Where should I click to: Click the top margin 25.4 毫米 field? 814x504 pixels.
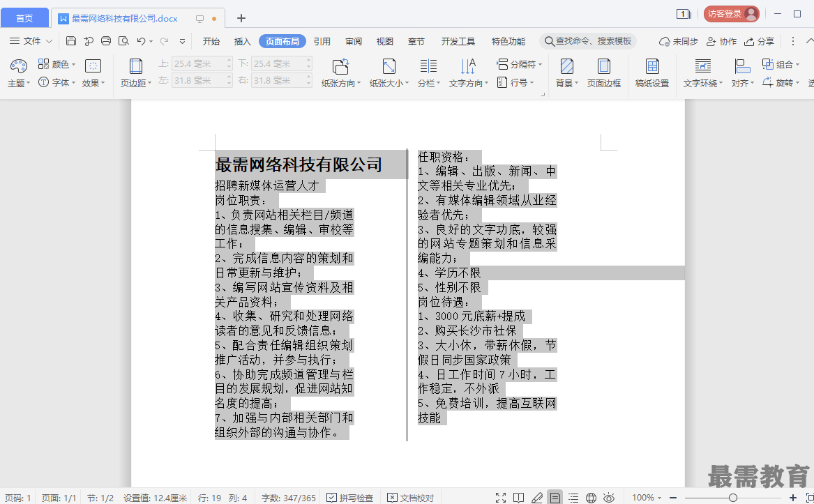pos(202,64)
